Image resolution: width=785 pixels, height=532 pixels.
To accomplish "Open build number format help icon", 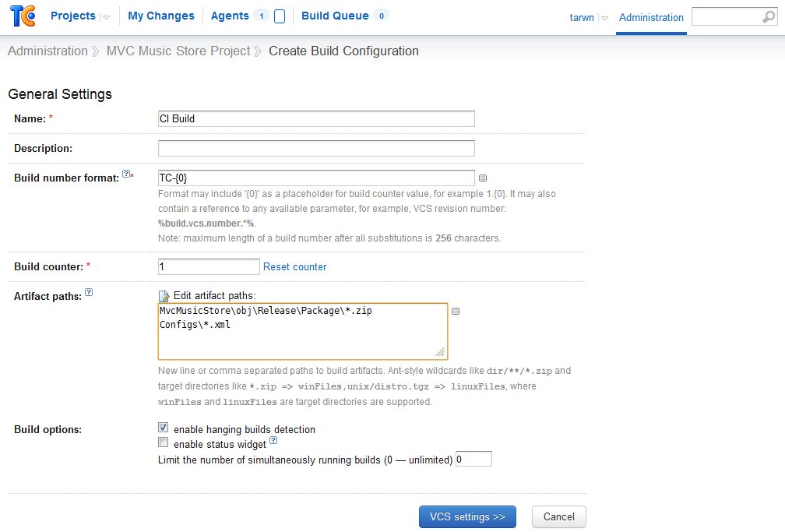I will pyautogui.click(x=126, y=174).
